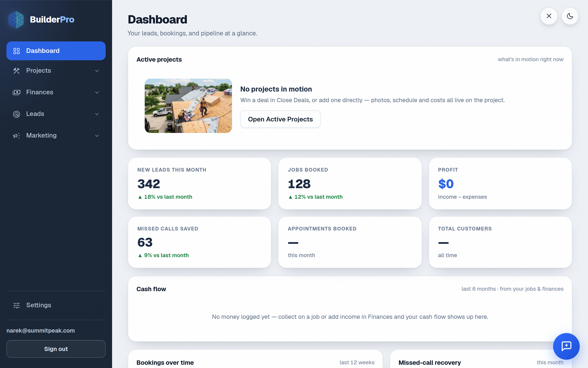The height and width of the screenshot is (368, 588).
Task: Click the Sign out button
Action: tap(56, 349)
